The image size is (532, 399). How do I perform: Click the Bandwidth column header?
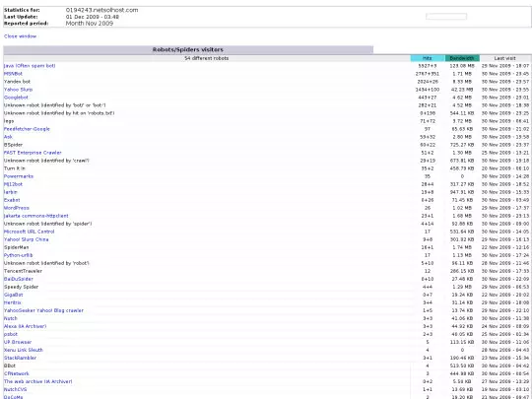click(x=462, y=58)
